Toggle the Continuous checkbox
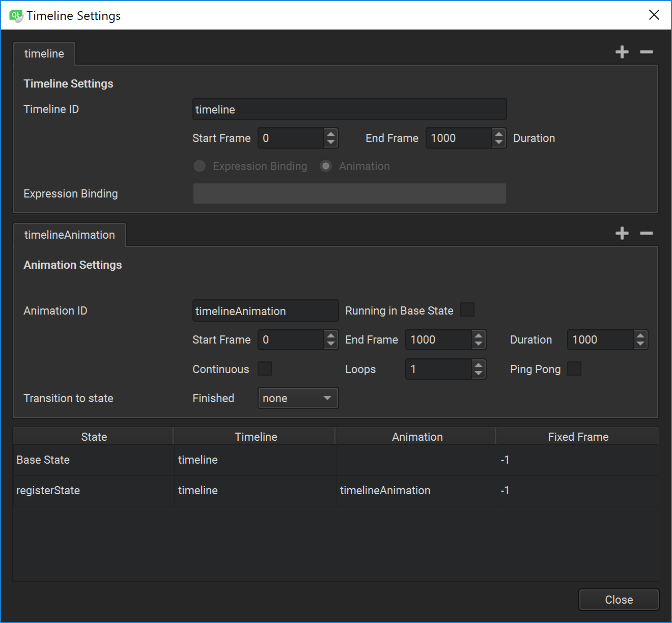Screen dimensions: 672x623 (x=265, y=369)
